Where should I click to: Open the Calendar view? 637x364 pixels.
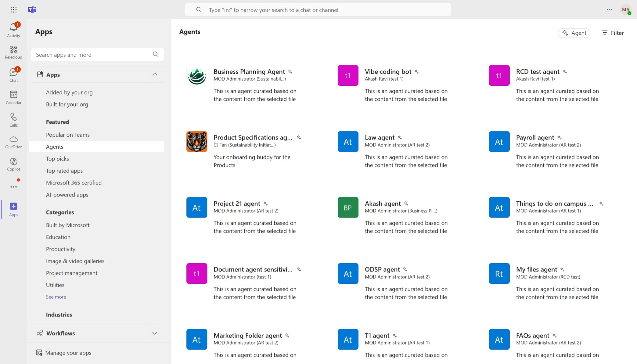(14, 97)
